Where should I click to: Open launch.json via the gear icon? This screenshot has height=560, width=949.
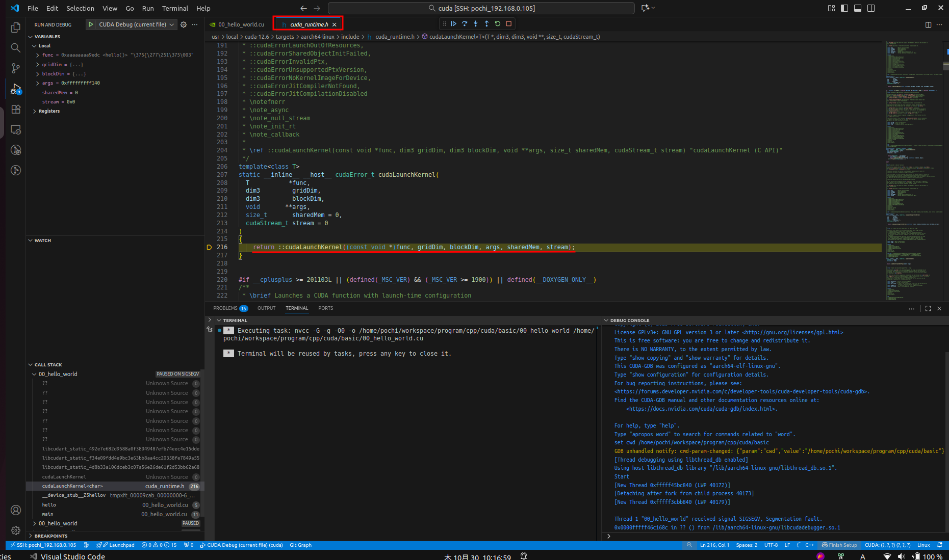184,24
